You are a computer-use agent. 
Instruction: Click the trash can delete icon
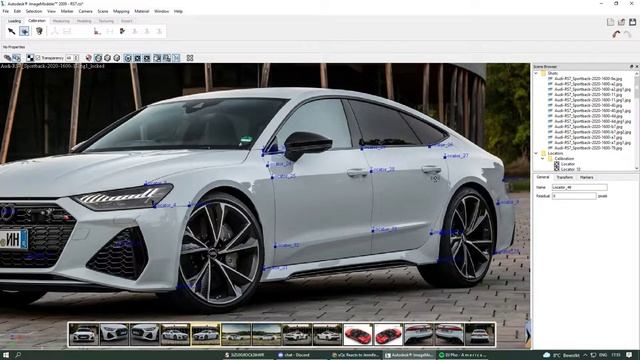[x=39, y=31]
